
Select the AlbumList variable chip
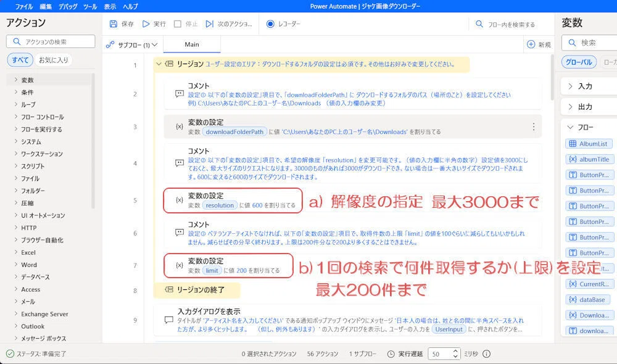tap(589, 144)
